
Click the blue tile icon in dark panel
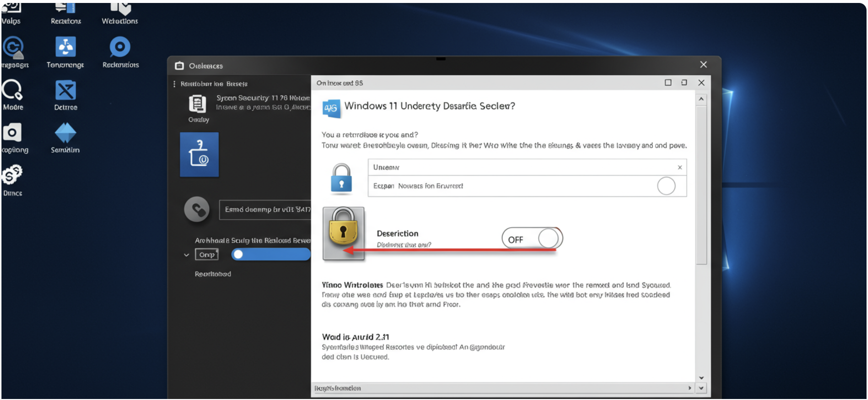pos(199,154)
